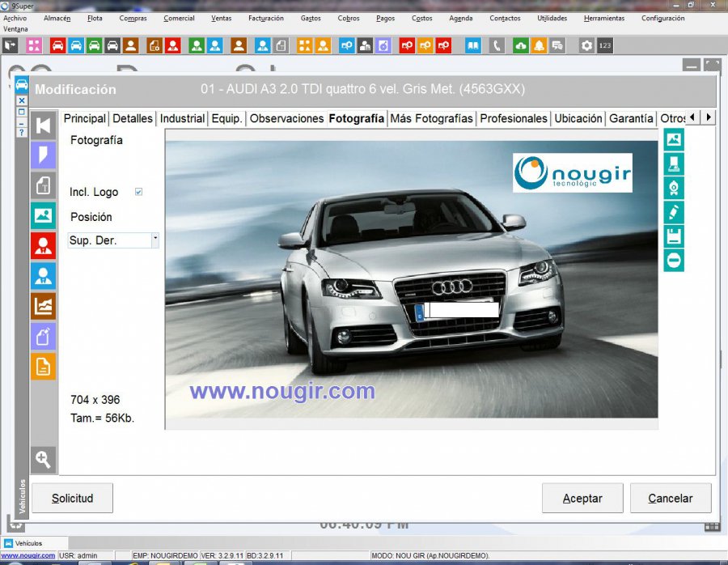Image resolution: width=728 pixels, height=565 pixels.
Task: Click the scanner icon beside the photo
Action: (x=674, y=164)
